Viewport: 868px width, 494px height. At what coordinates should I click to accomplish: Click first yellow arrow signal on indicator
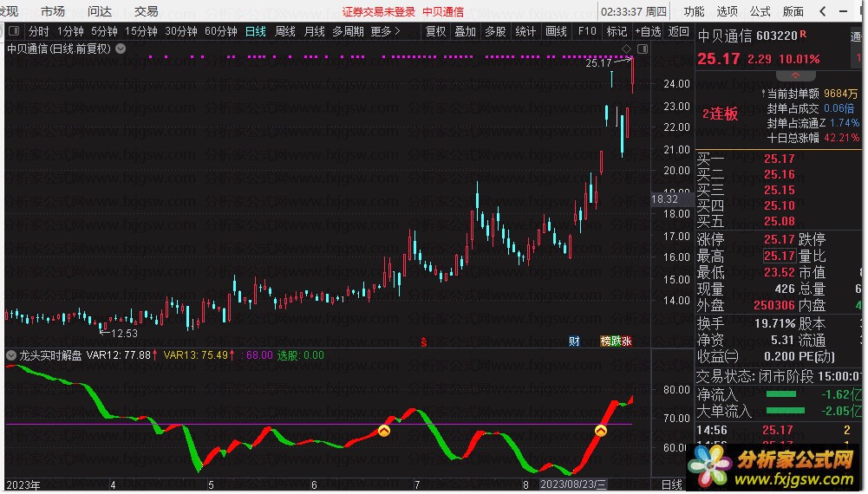pyautogui.click(x=383, y=431)
